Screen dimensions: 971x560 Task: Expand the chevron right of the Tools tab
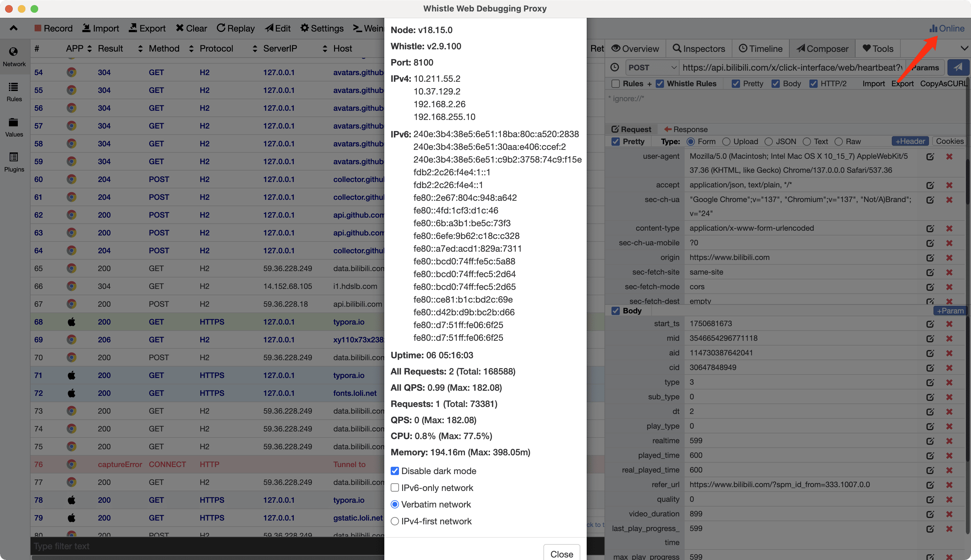tap(964, 48)
